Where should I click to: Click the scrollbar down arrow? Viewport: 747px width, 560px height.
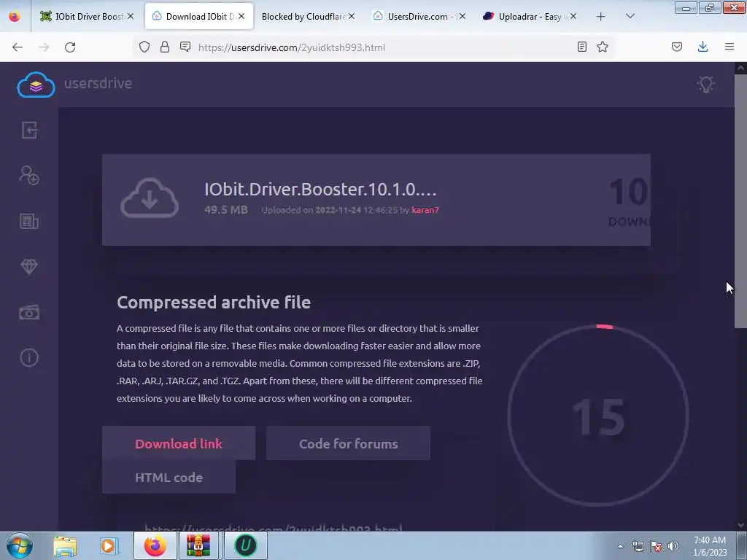(740, 525)
